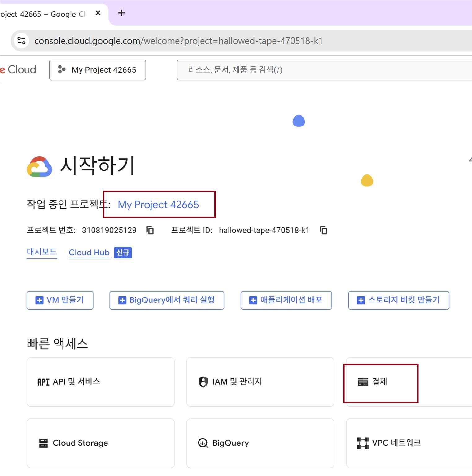Click the 스토리지 버킷 만들기 button
The image size is (472, 476).
coord(399,300)
